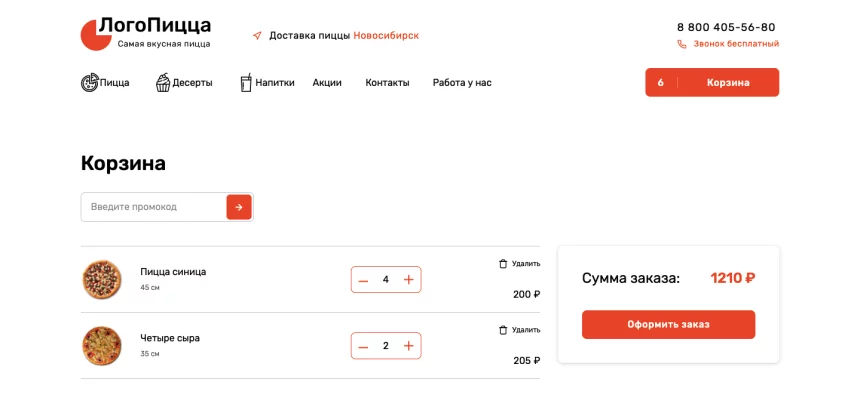Click the phone icon near Звонок бесплатный

682,44
